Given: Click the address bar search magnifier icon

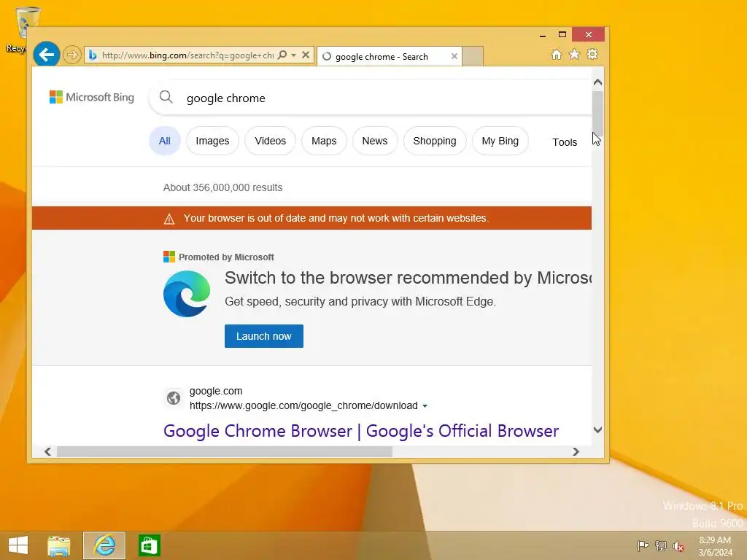Looking at the screenshot, I should (x=282, y=55).
